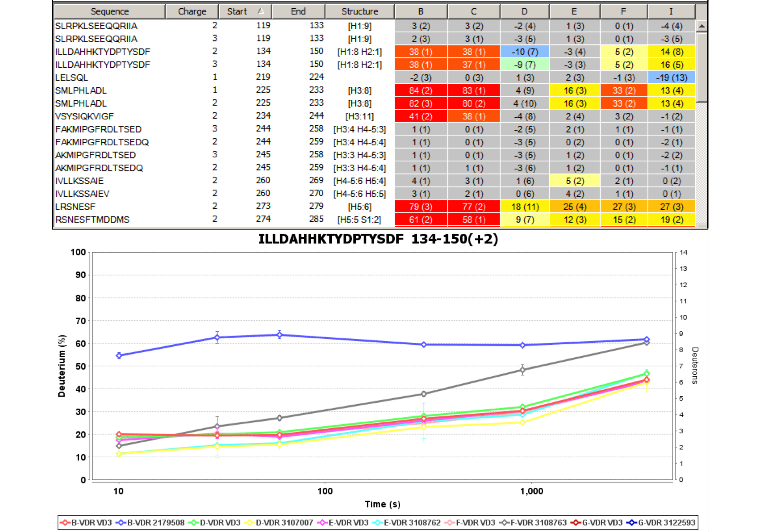Click the End column header

pos(298,12)
